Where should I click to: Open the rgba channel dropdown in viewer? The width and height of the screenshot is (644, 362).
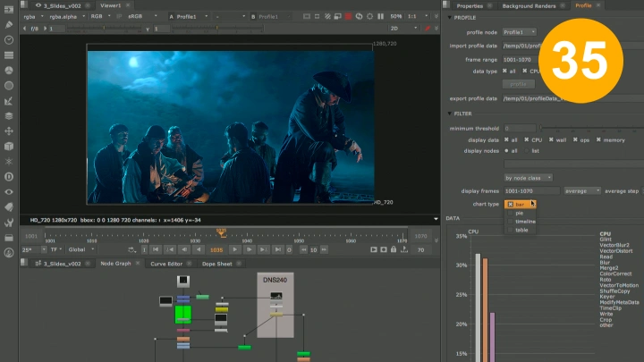(33, 16)
